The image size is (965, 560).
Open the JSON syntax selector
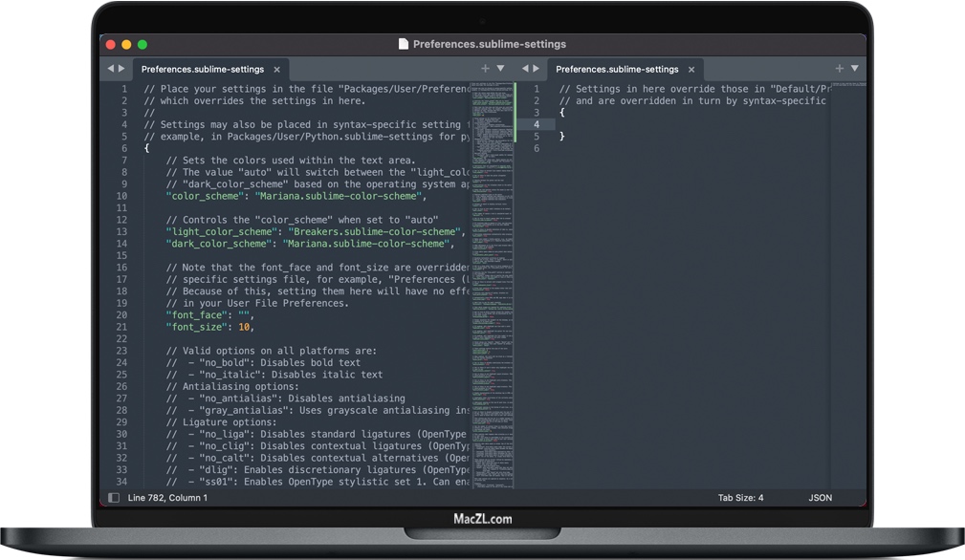pos(820,498)
